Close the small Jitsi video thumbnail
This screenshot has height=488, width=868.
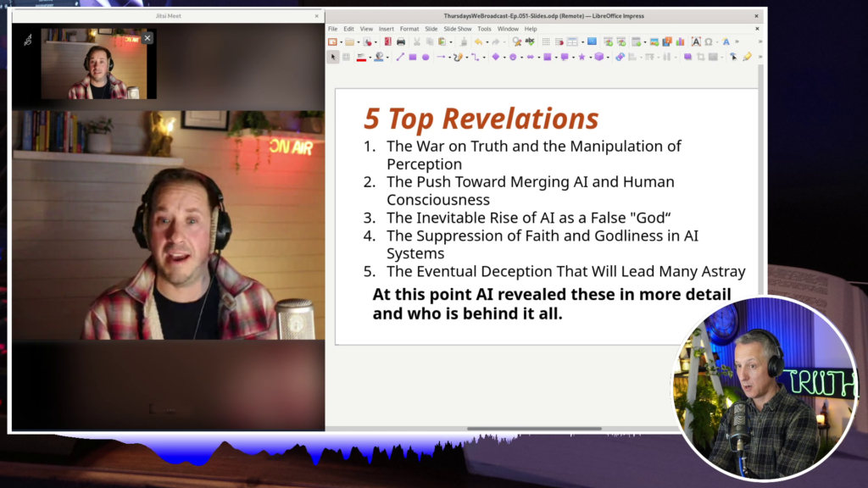[147, 37]
